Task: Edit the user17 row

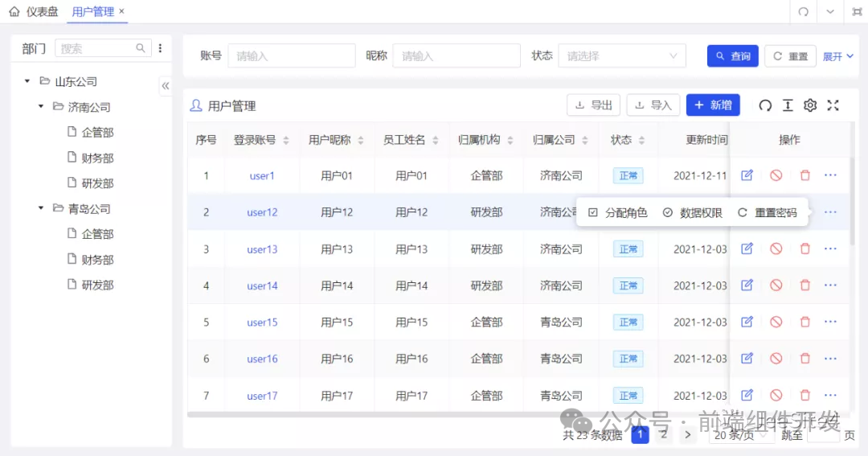Action: tap(747, 395)
